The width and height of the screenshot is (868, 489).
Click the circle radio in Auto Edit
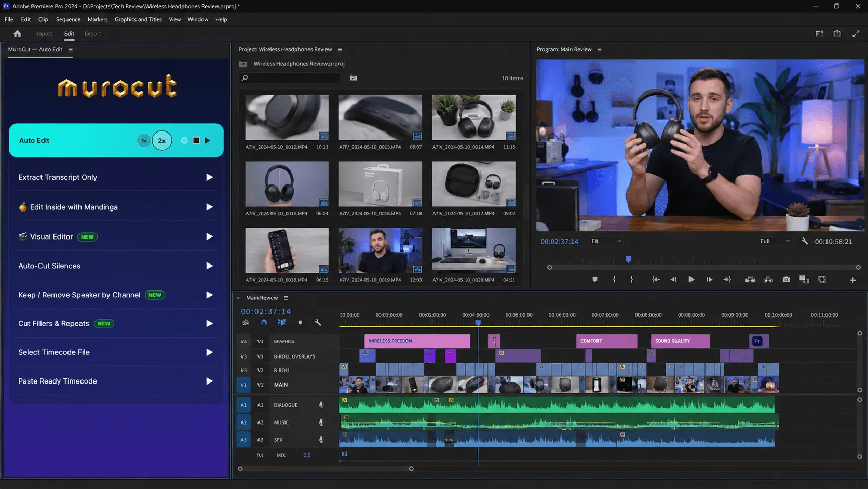tap(184, 140)
